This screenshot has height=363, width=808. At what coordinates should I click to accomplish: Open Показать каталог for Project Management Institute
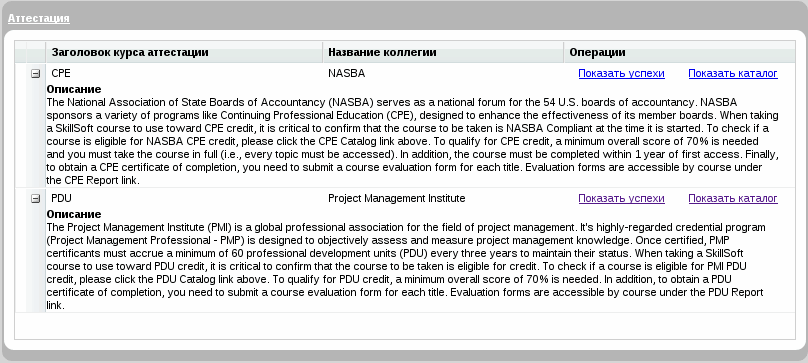[x=733, y=198]
